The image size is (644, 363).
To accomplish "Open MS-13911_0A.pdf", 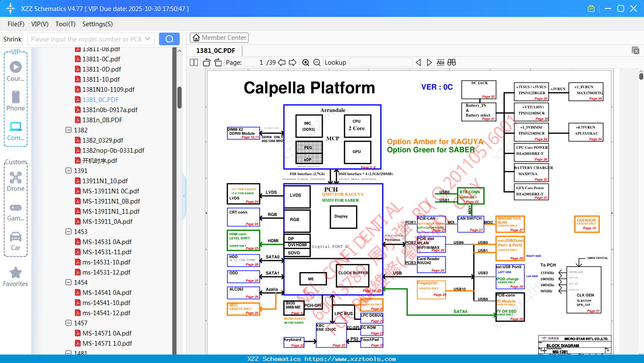I will pyautogui.click(x=107, y=221).
